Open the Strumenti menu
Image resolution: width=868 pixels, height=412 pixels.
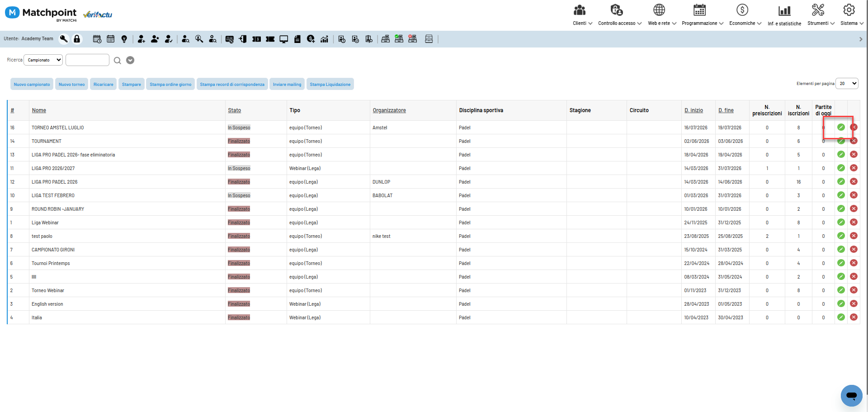(821, 15)
